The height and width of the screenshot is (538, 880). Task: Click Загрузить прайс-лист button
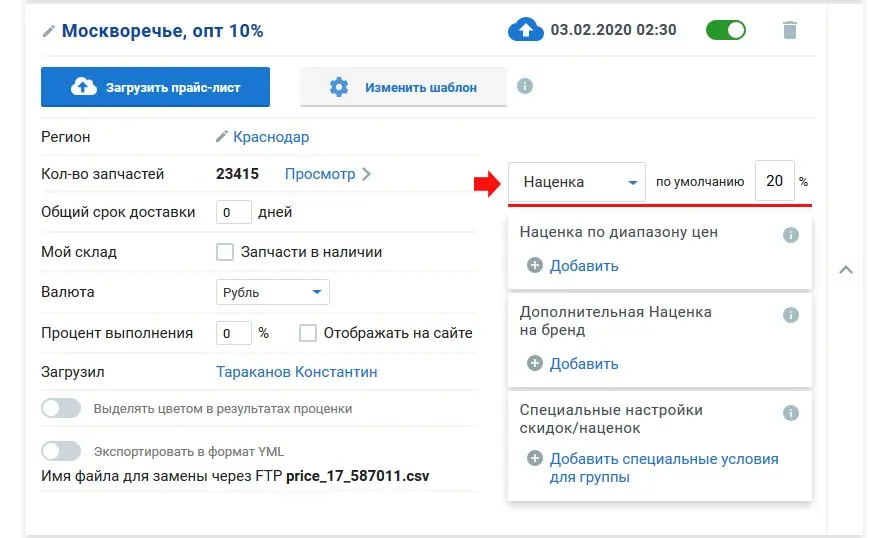click(x=155, y=87)
